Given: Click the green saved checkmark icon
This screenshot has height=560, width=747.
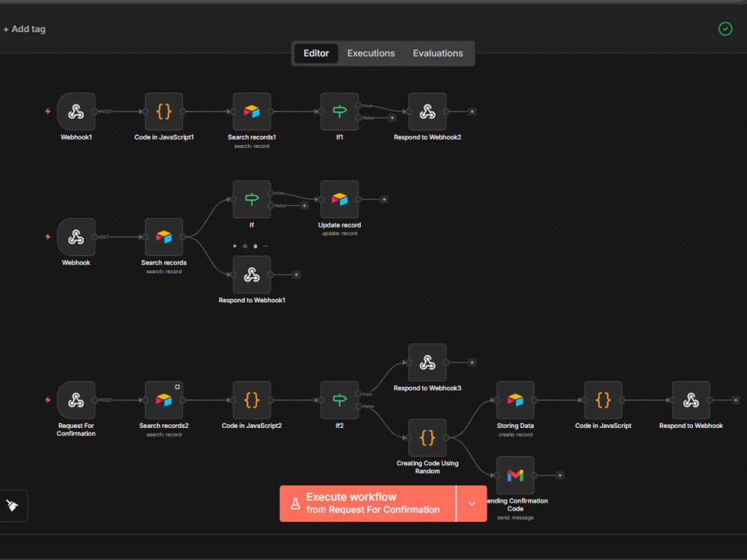Looking at the screenshot, I should pyautogui.click(x=725, y=29).
